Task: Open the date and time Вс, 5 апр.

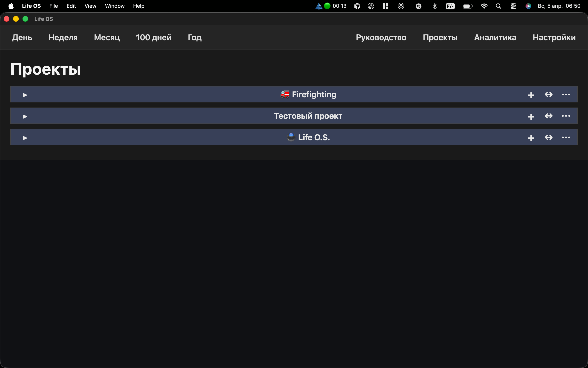Action: coord(559,6)
